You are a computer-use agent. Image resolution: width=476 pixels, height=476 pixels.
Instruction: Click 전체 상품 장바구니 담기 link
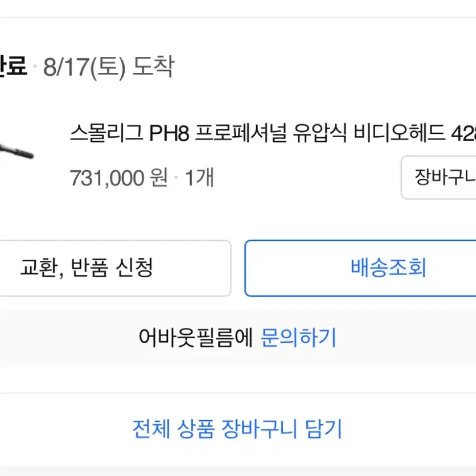point(237,429)
